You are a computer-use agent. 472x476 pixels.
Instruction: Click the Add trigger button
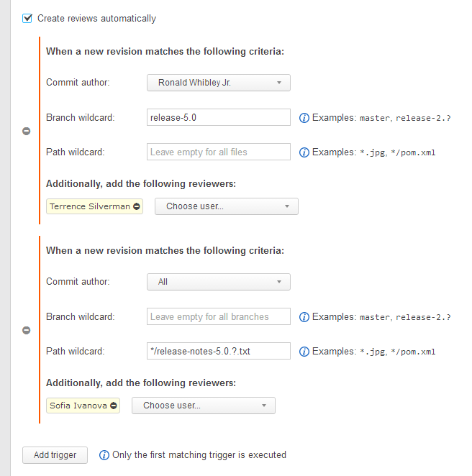pyautogui.click(x=55, y=455)
